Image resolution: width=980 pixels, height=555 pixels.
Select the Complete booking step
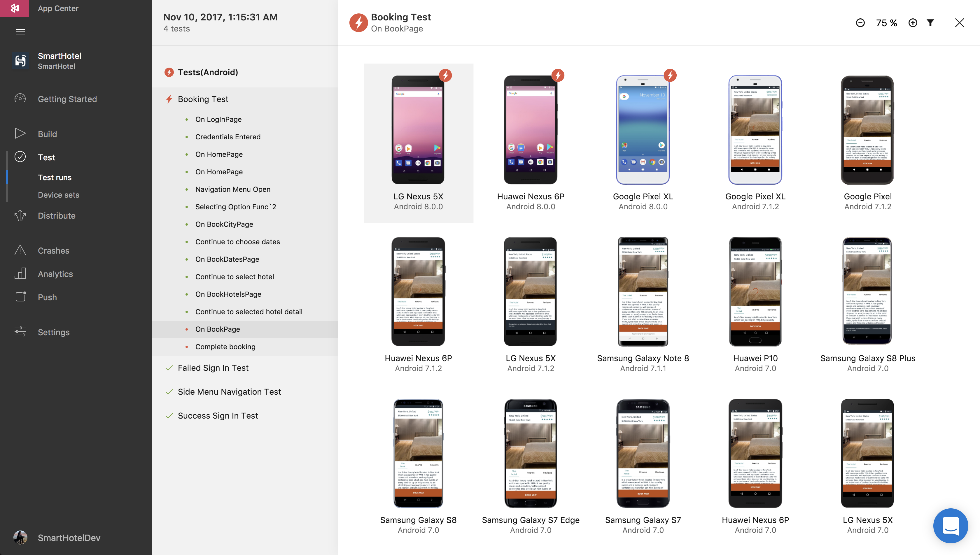[225, 347]
